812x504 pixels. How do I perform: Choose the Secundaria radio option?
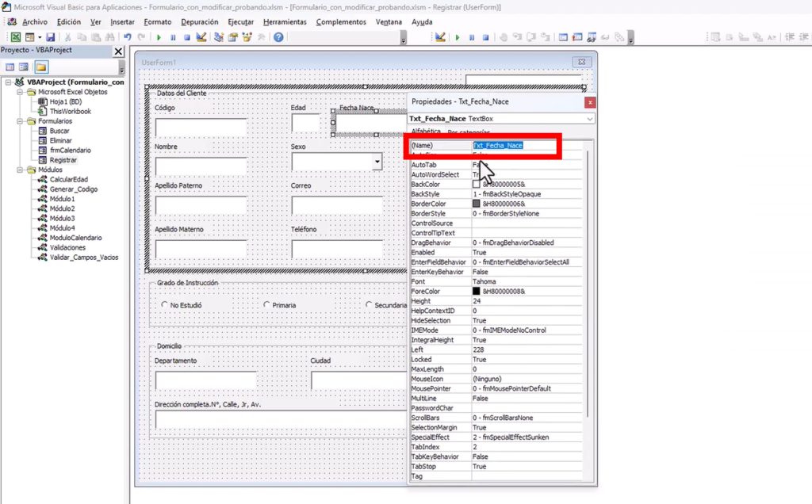coord(370,305)
